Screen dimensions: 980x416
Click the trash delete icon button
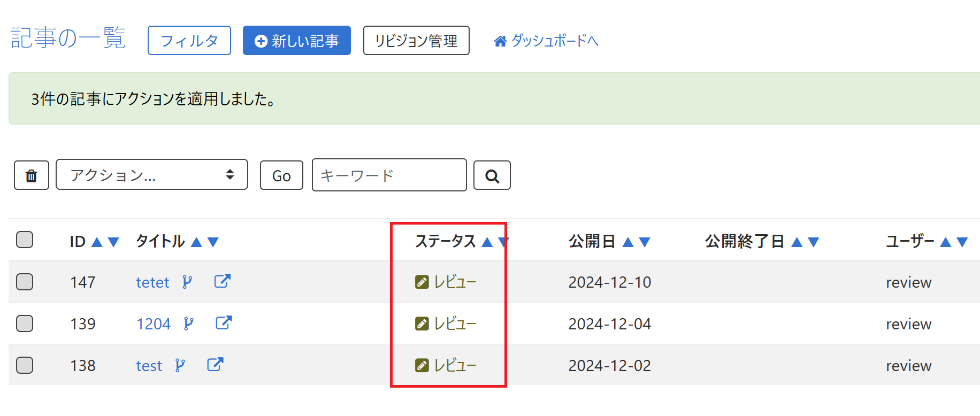[x=32, y=175]
